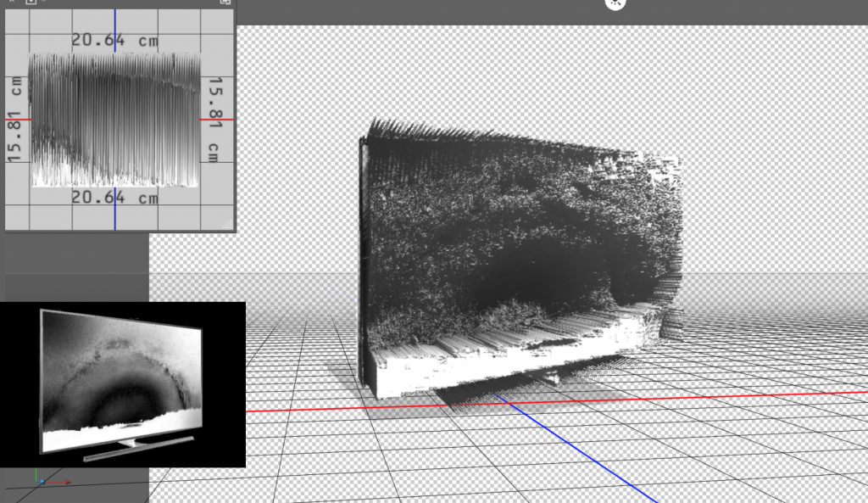868x503 pixels.
Task: Click the top-down mesh in secondary view
Action: tap(114, 120)
